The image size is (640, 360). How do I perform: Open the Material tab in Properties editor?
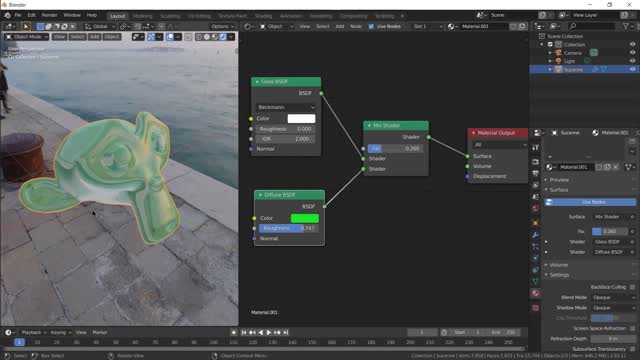[x=536, y=293]
